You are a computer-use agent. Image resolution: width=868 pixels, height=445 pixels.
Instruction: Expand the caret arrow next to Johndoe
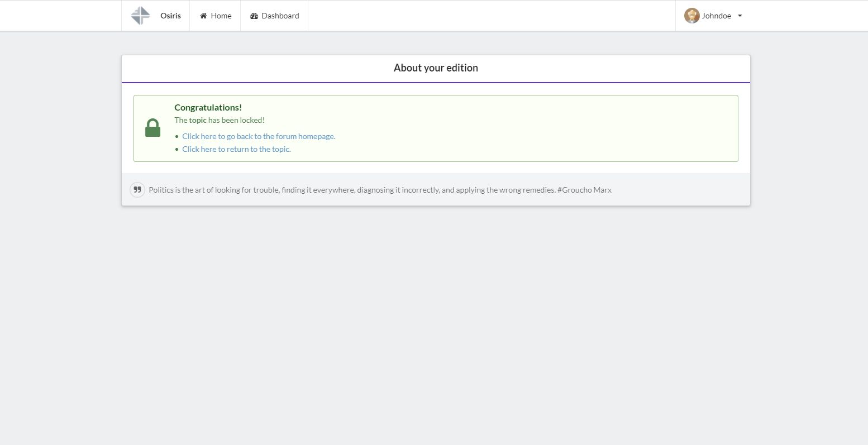click(740, 16)
